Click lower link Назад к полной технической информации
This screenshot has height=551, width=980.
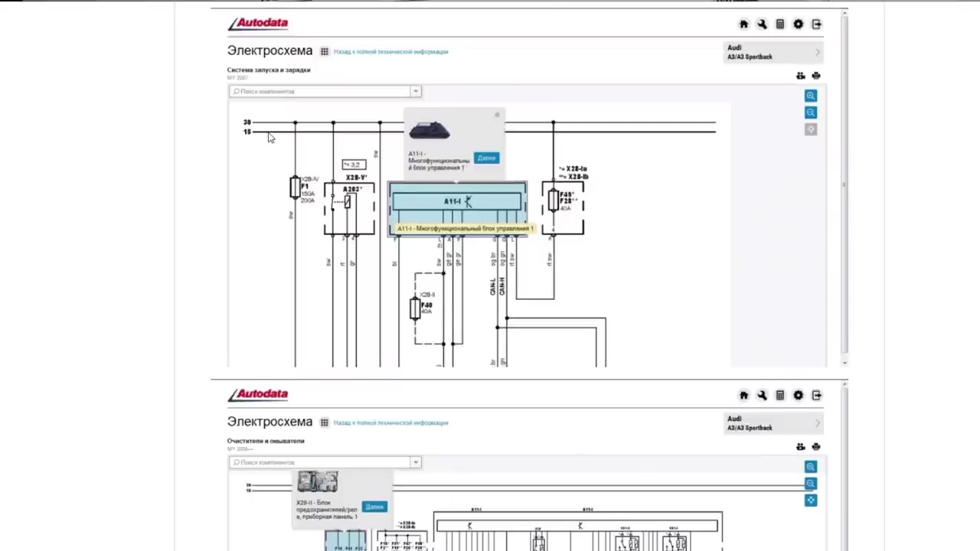[x=390, y=423]
